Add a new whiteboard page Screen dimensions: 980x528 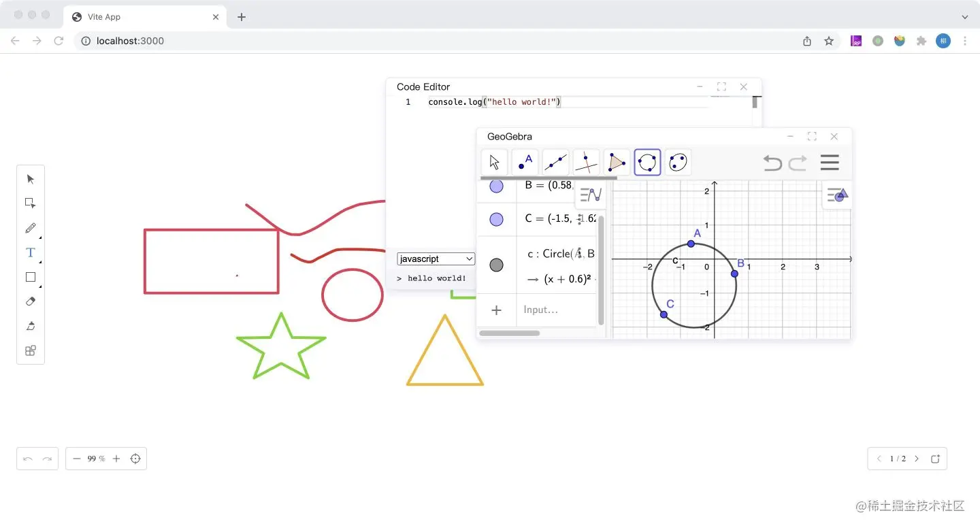[x=935, y=459]
